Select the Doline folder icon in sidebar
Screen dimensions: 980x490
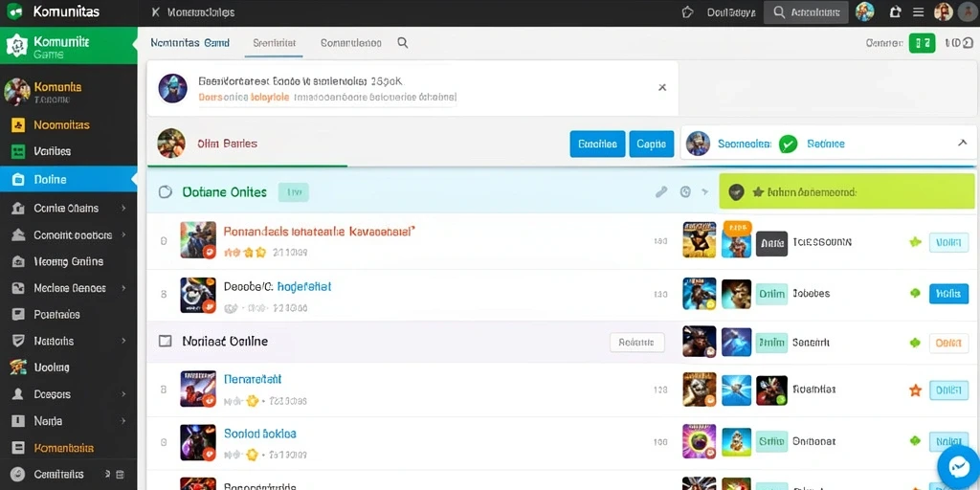coord(18,180)
